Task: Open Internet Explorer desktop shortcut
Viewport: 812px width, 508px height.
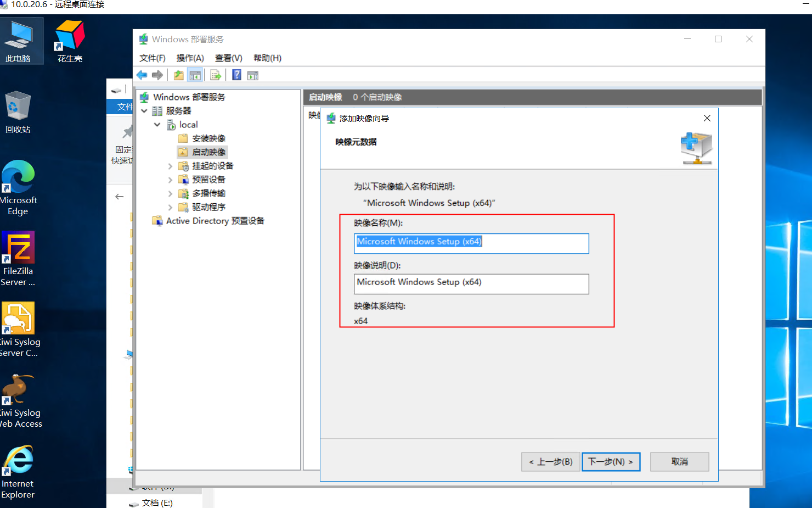Action: point(18,472)
